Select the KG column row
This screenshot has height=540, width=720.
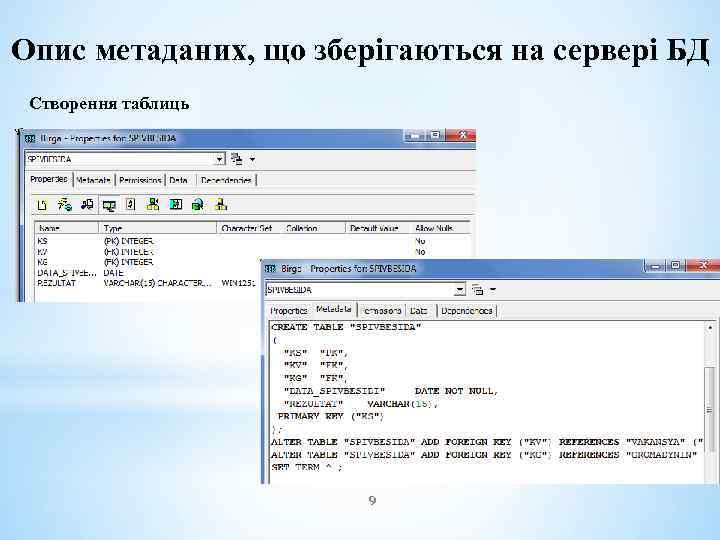coord(148,262)
